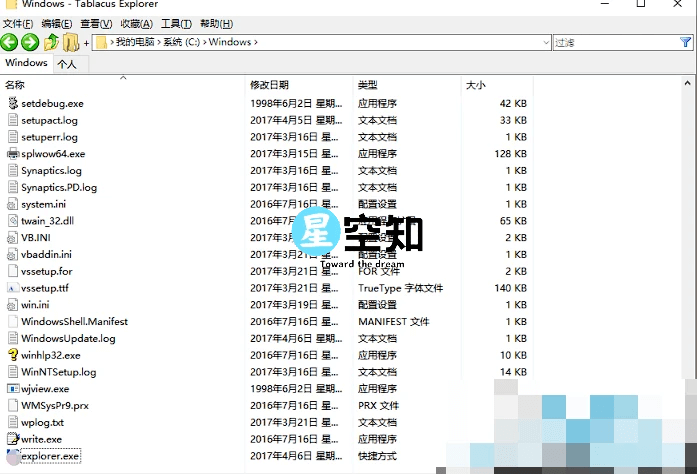This screenshot has height=474, width=697.
Task: Select the write.exe icon
Action: [x=13, y=439]
